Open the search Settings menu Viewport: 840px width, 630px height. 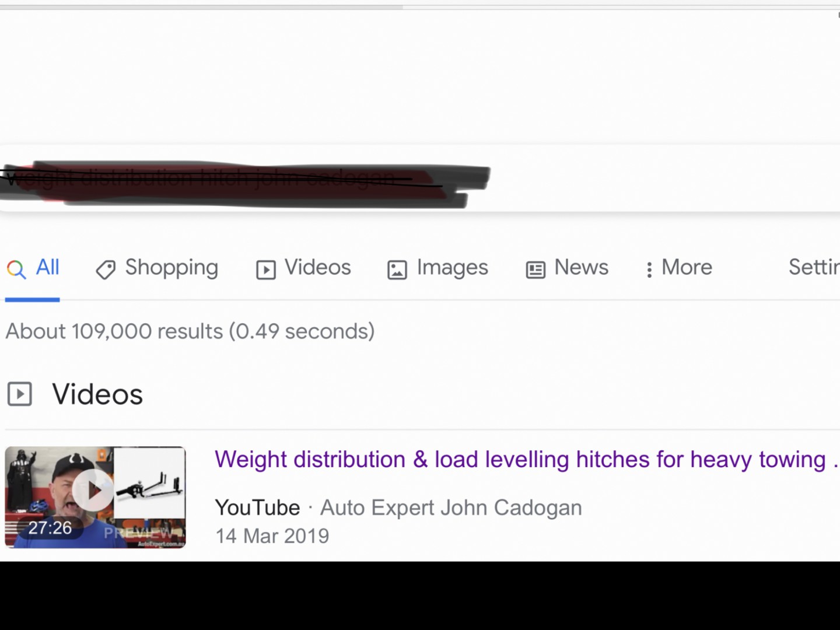pyautogui.click(x=814, y=268)
